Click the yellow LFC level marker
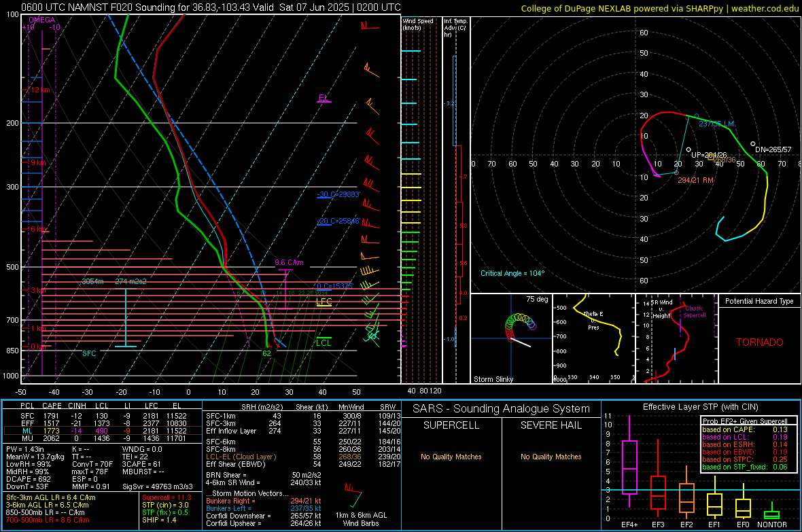This screenshot has width=802, height=532. click(324, 302)
